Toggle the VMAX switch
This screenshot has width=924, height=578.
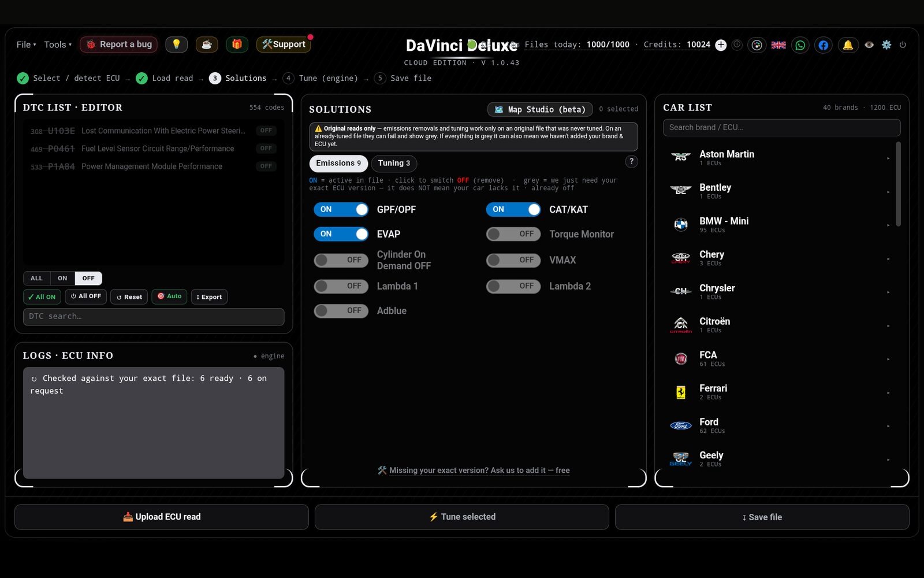coord(513,260)
